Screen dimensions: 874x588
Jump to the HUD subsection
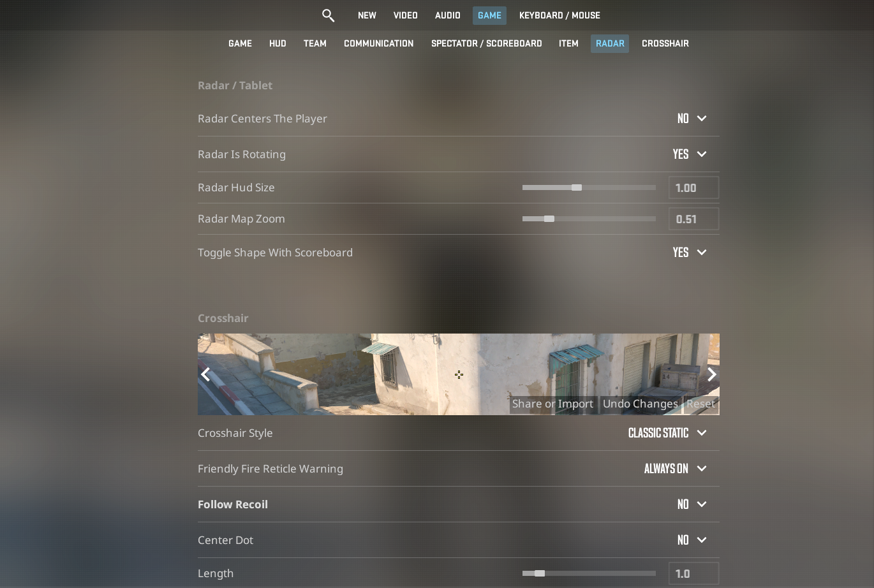point(278,43)
